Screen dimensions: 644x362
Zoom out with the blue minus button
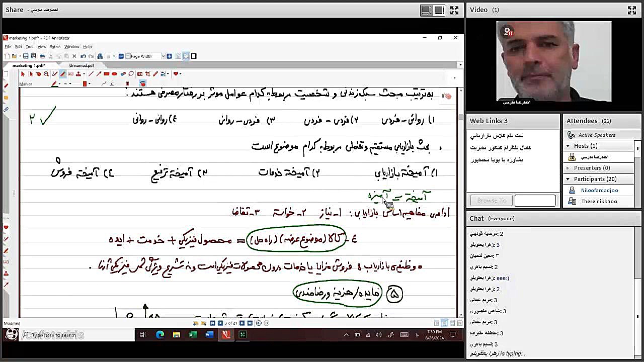121,56
